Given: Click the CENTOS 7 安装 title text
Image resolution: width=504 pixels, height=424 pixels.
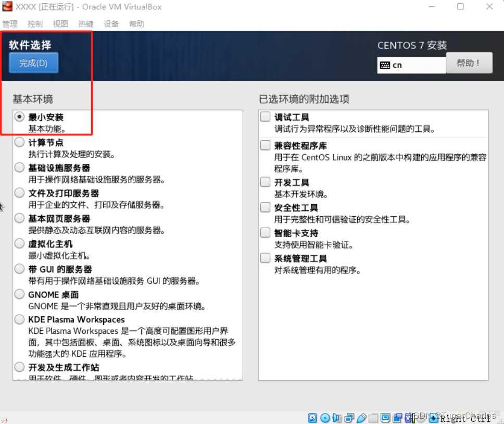Looking at the screenshot, I should tap(412, 45).
